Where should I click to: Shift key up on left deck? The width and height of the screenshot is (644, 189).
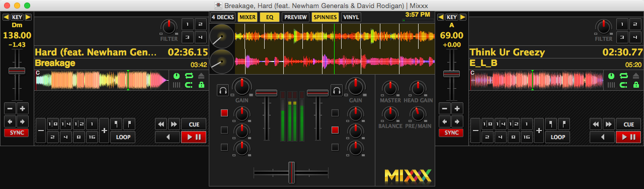click(28, 17)
